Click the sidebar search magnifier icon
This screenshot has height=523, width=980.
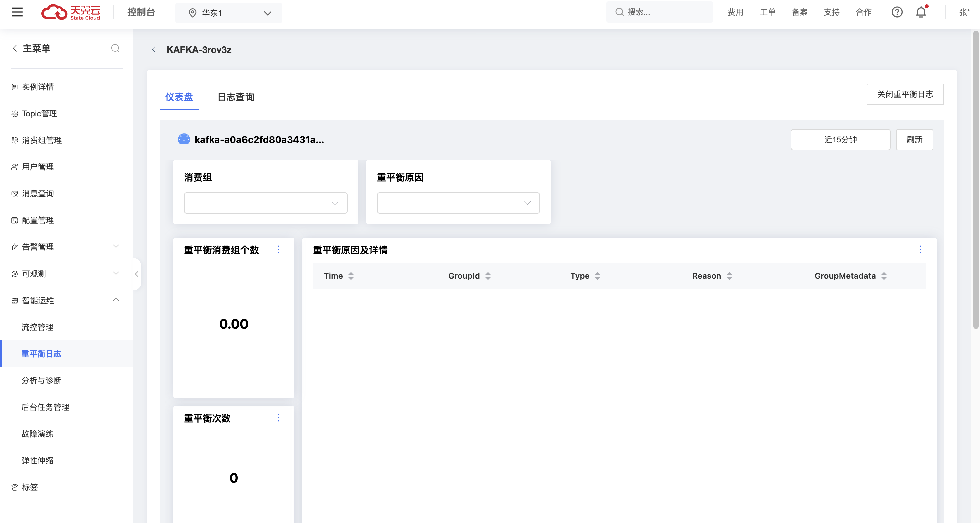pyautogui.click(x=115, y=48)
